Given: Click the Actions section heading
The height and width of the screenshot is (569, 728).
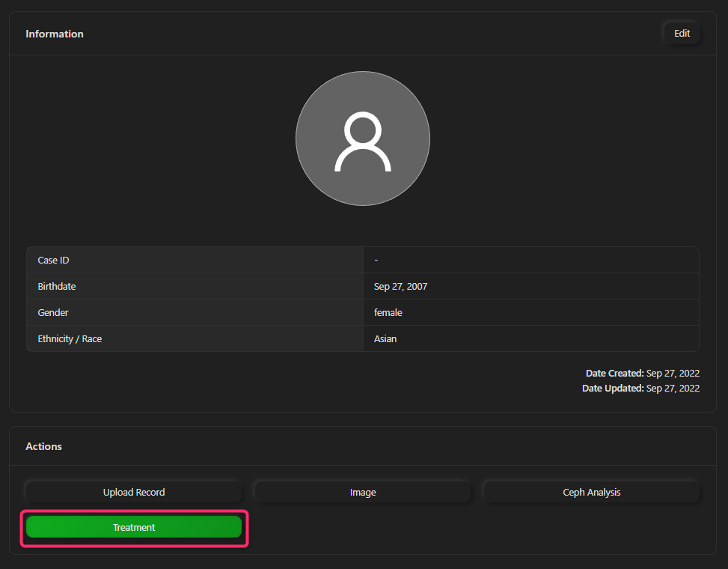Looking at the screenshot, I should [43, 446].
